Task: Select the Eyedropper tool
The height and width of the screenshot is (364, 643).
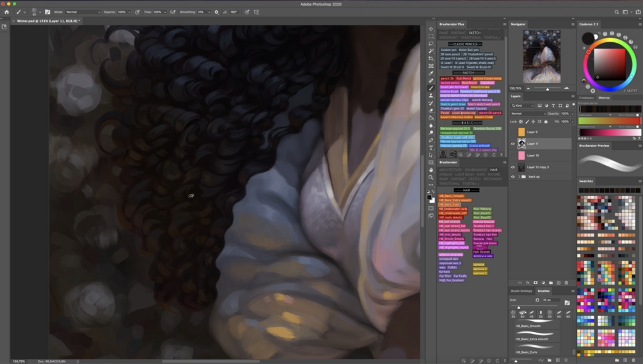Action: coord(431,74)
